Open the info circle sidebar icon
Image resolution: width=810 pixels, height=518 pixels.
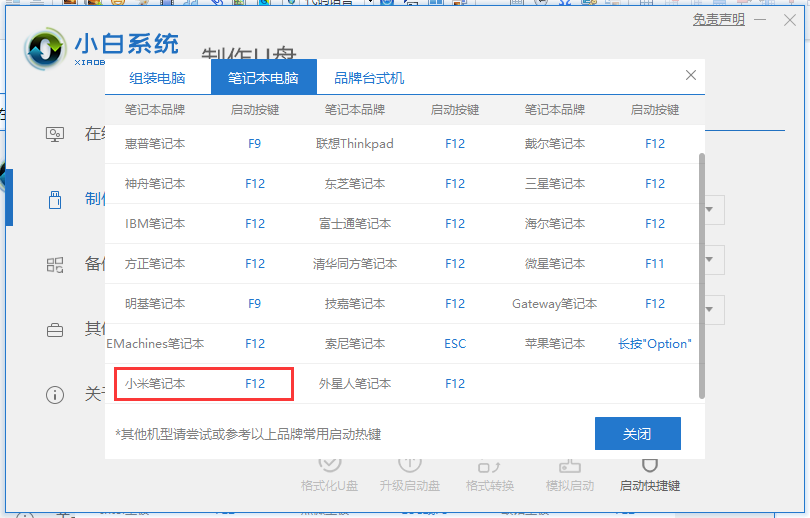point(56,394)
